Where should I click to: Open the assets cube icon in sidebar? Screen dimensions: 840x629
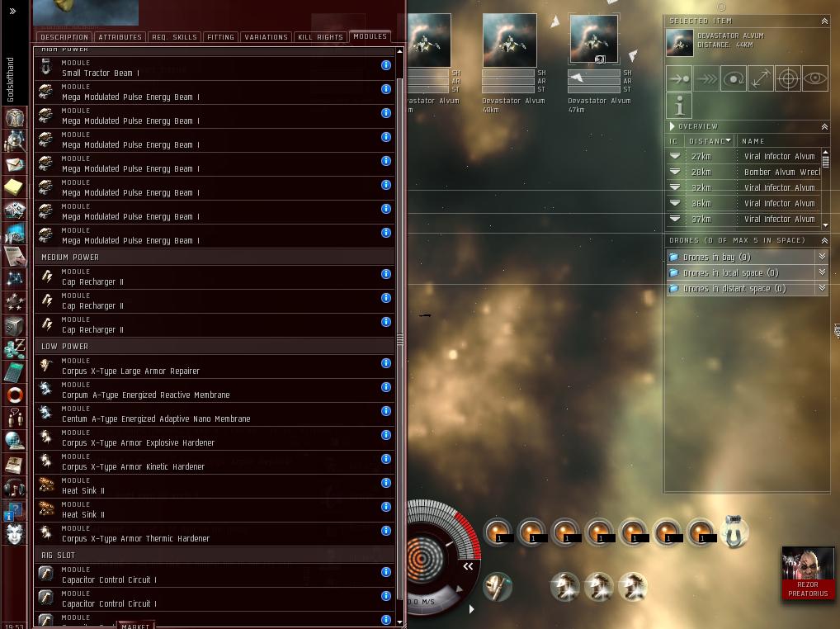pyautogui.click(x=15, y=325)
